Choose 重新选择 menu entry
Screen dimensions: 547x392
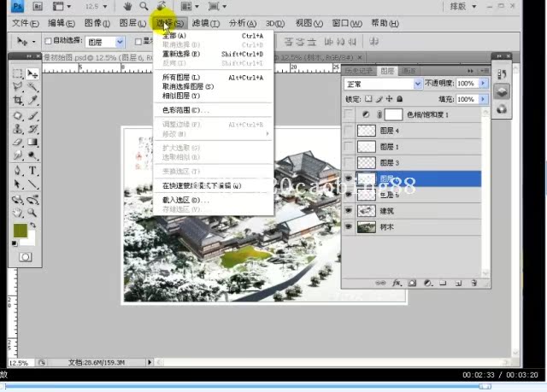pos(213,54)
